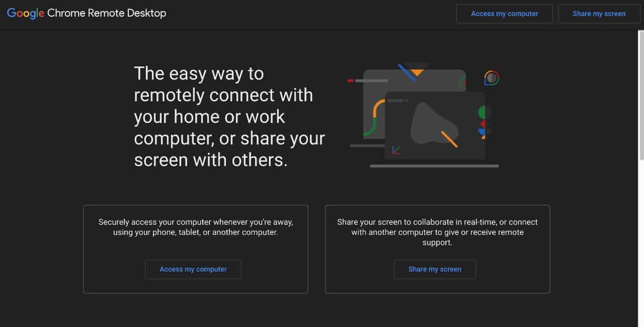Click the round chat bubble icon in illustration

[x=492, y=78]
